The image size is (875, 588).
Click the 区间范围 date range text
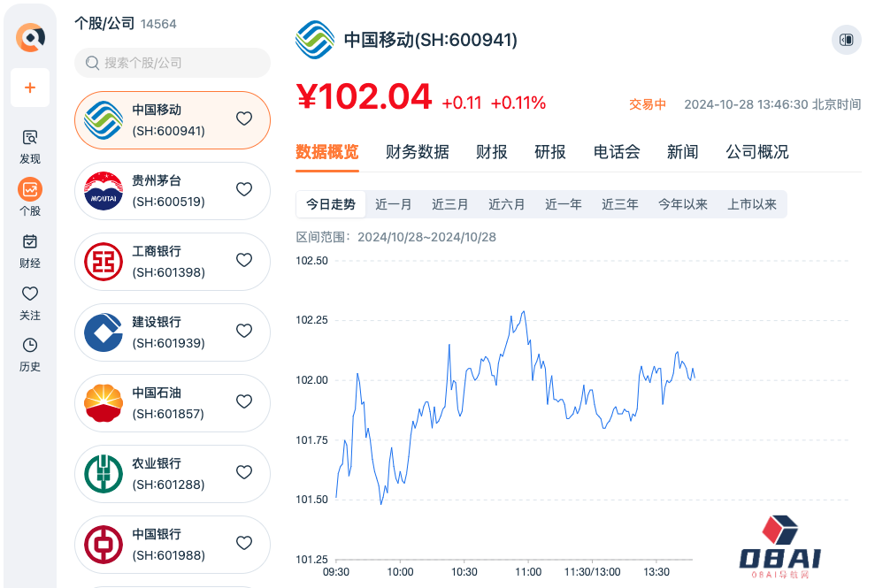pos(395,237)
